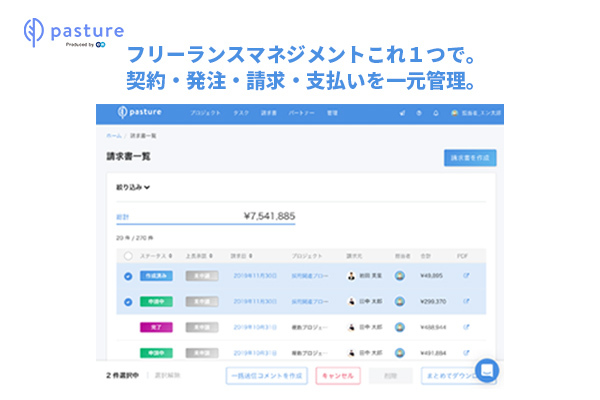Open the notification bell in the navbar
Screen dimensions: 600x400
[x=436, y=113]
